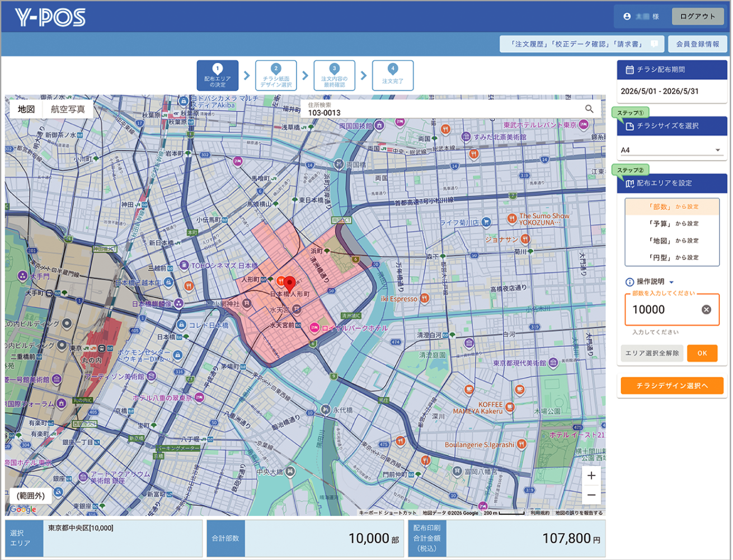Click the ログアウト button
The image size is (733, 560).
(698, 17)
